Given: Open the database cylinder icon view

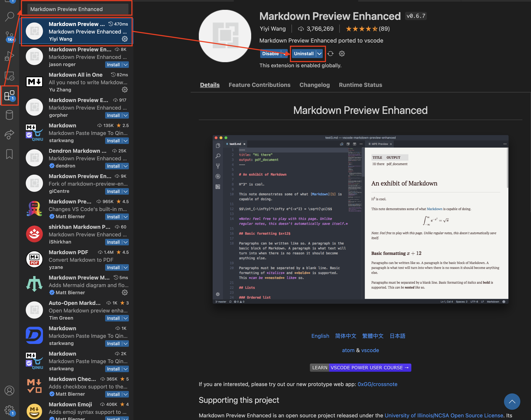Looking at the screenshot, I should [10, 115].
